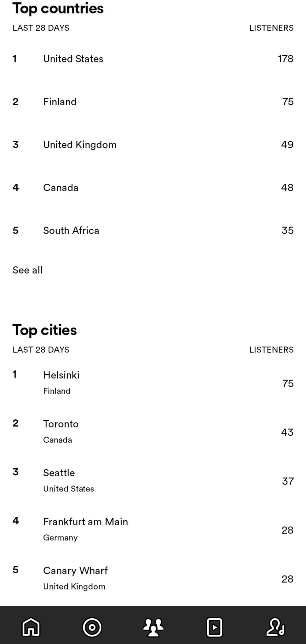
Task: Open the Toronto city entry
Action: coord(153,432)
